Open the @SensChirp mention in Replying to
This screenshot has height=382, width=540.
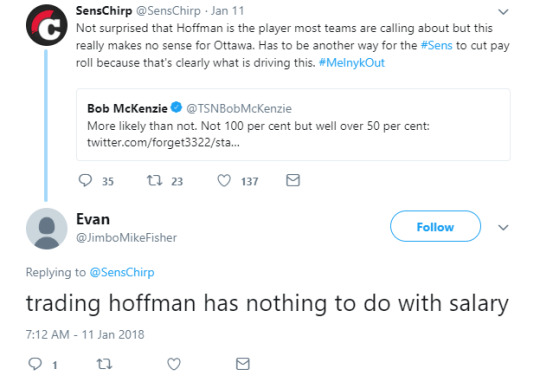pyautogui.click(x=122, y=272)
